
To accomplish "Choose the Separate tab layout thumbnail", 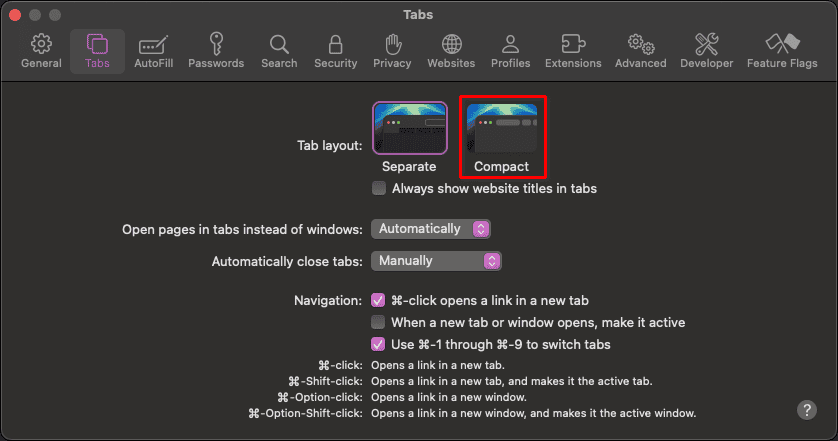I will click(x=409, y=127).
